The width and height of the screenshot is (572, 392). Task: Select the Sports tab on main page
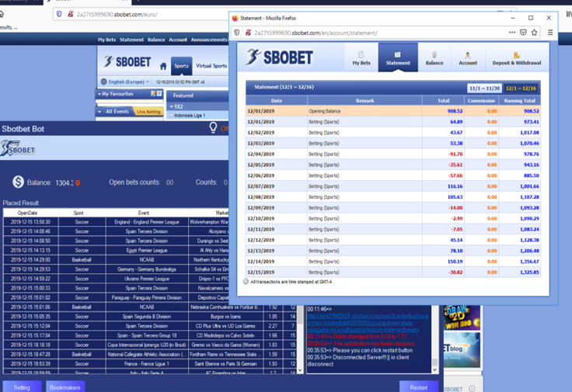point(181,66)
